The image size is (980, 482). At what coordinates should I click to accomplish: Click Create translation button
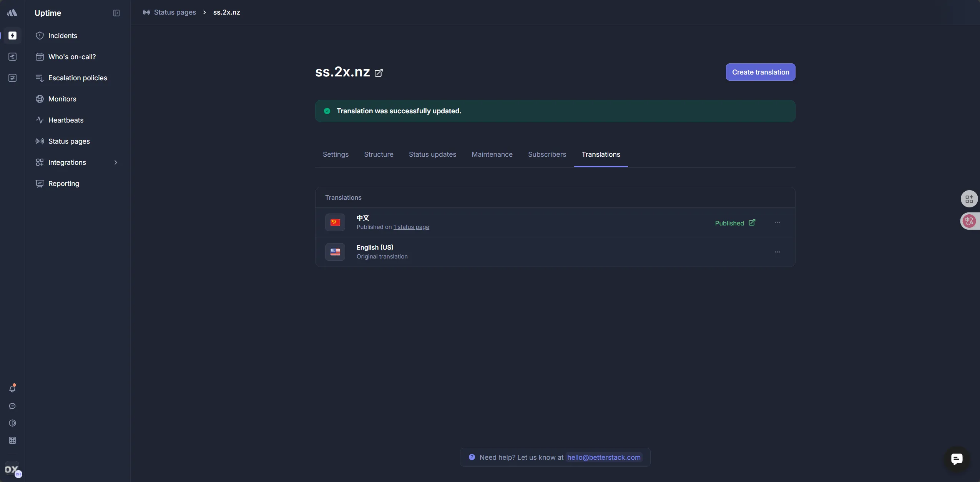coord(760,72)
